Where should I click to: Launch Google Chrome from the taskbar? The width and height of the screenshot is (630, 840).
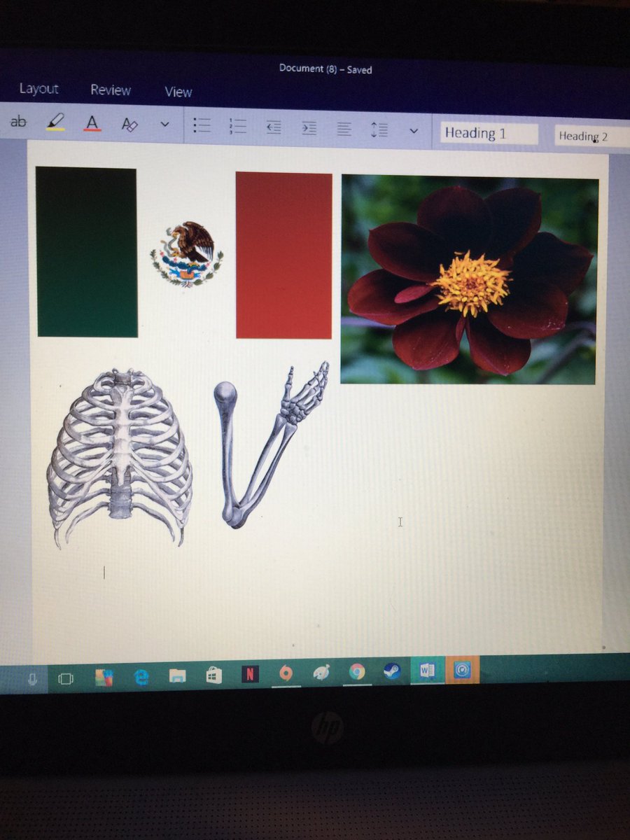357,672
